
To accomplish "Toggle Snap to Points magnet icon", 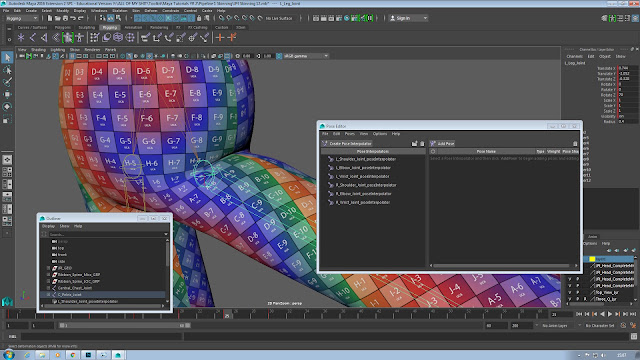I will click(237, 18).
